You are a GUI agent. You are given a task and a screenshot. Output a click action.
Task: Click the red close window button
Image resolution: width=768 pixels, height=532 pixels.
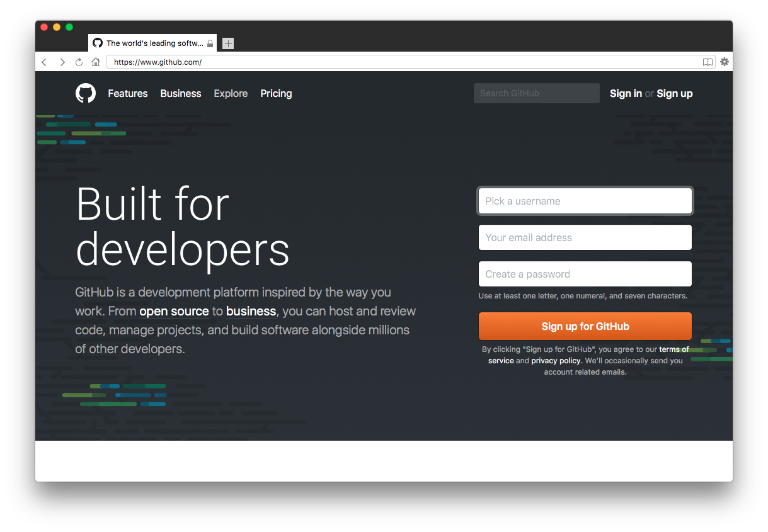[x=44, y=27]
